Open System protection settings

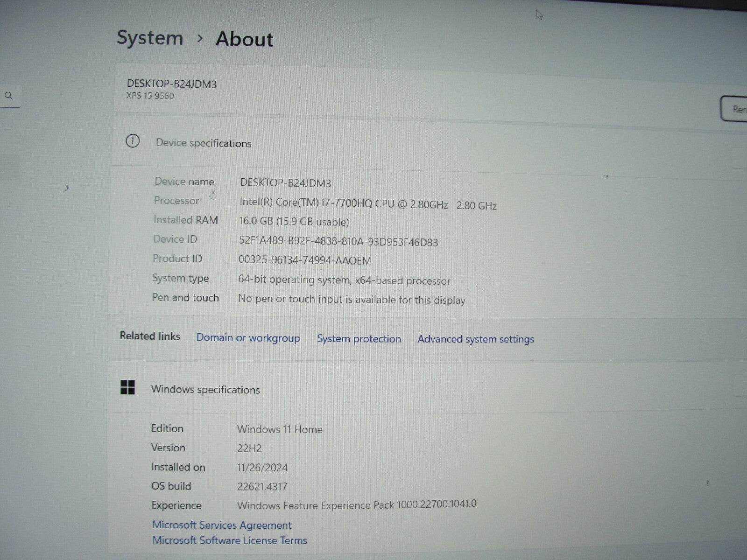359,339
